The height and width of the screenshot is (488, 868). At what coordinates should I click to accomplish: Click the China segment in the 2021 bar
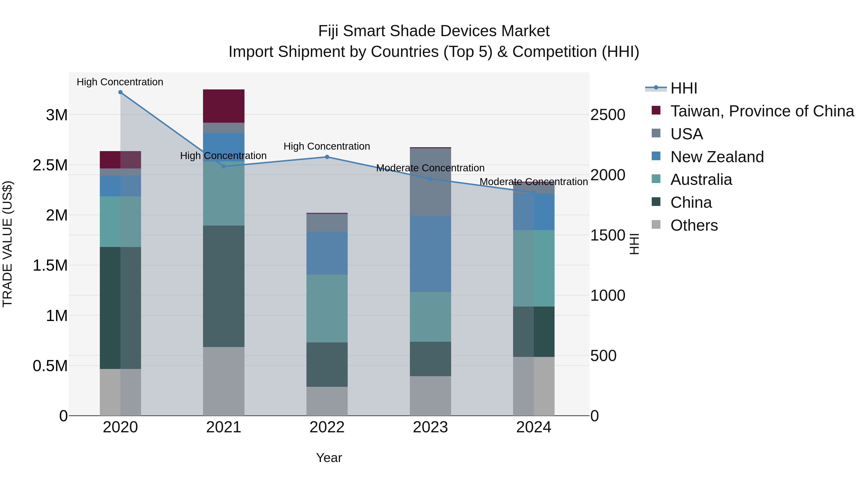point(224,286)
